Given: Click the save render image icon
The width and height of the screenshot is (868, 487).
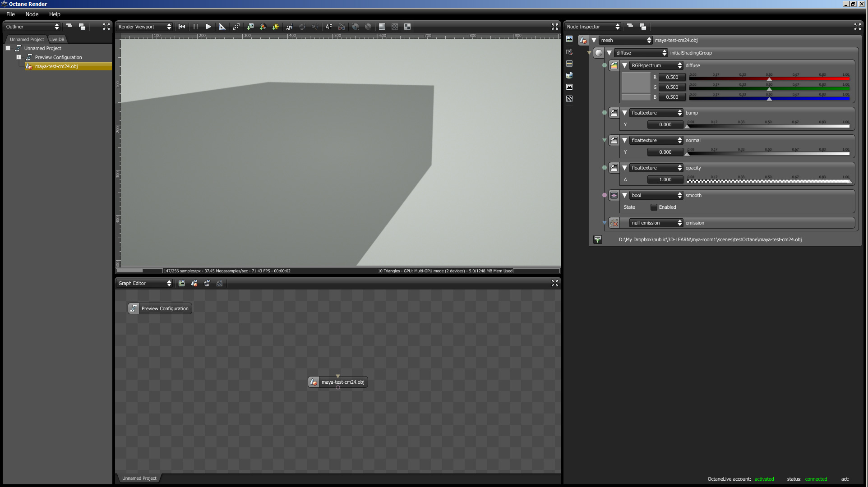Looking at the screenshot, I should 250,27.
